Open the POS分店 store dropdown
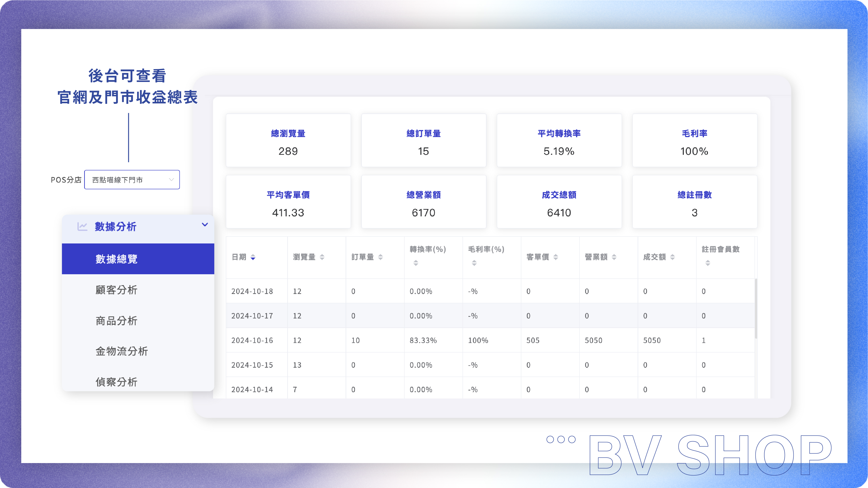868x488 pixels. pyautogui.click(x=132, y=180)
